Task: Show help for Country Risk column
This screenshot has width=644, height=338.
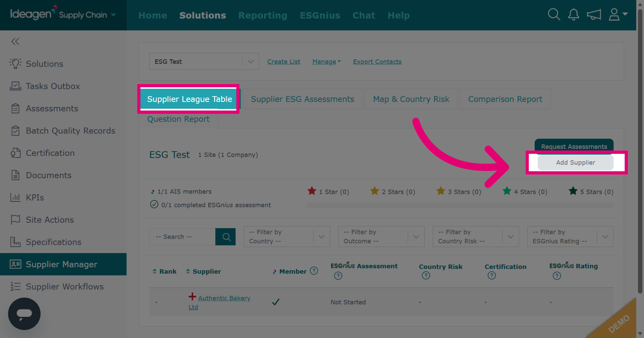Action: [426, 276]
